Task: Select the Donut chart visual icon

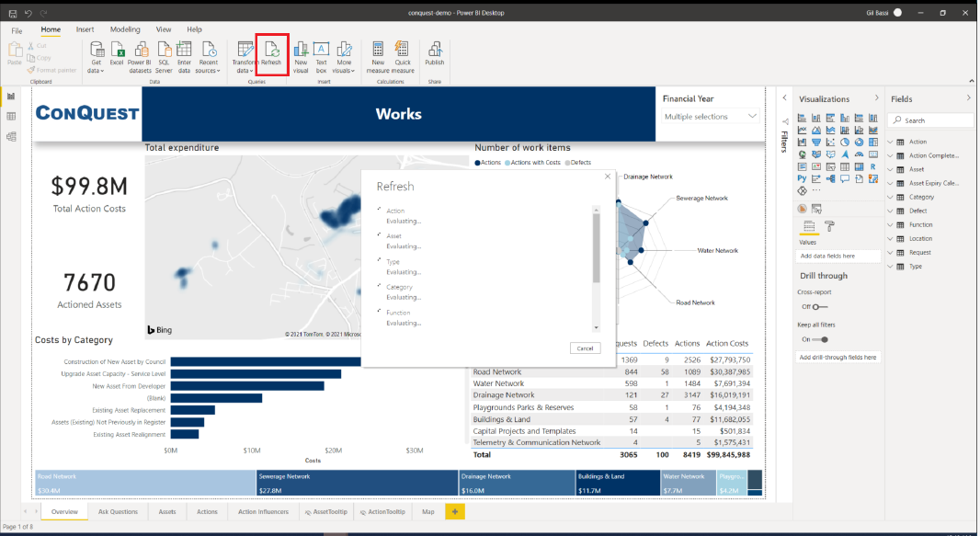Action: (859, 143)
